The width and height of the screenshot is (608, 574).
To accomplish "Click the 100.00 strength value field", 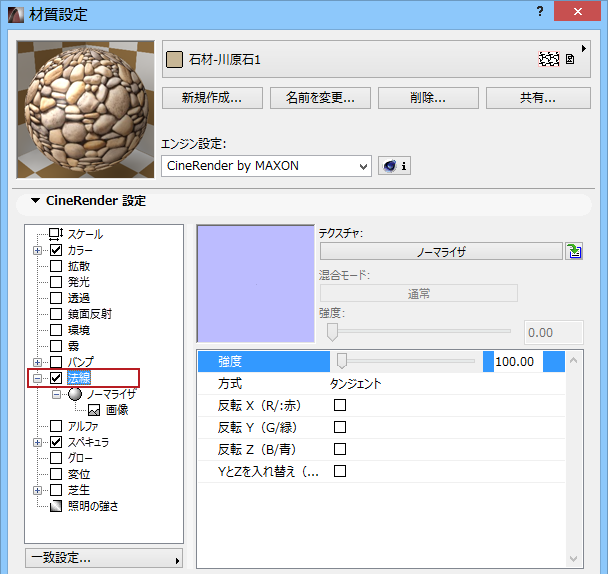I will pos(518,361).
